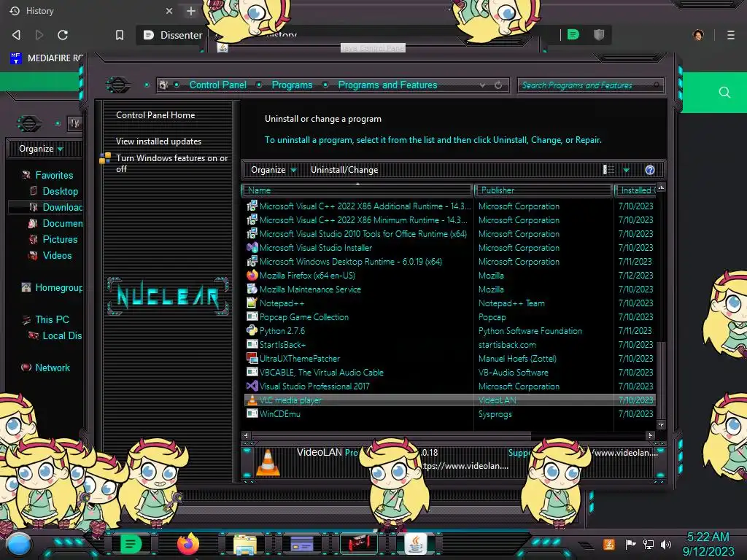Viewport: 747px width, 560px height.
Task: Reload the browser page
Action: point(63,35)
